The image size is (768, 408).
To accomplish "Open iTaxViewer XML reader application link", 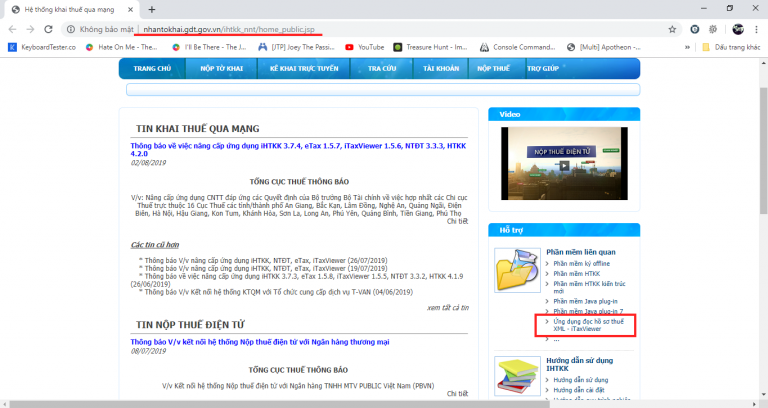I will coord(589,325).
